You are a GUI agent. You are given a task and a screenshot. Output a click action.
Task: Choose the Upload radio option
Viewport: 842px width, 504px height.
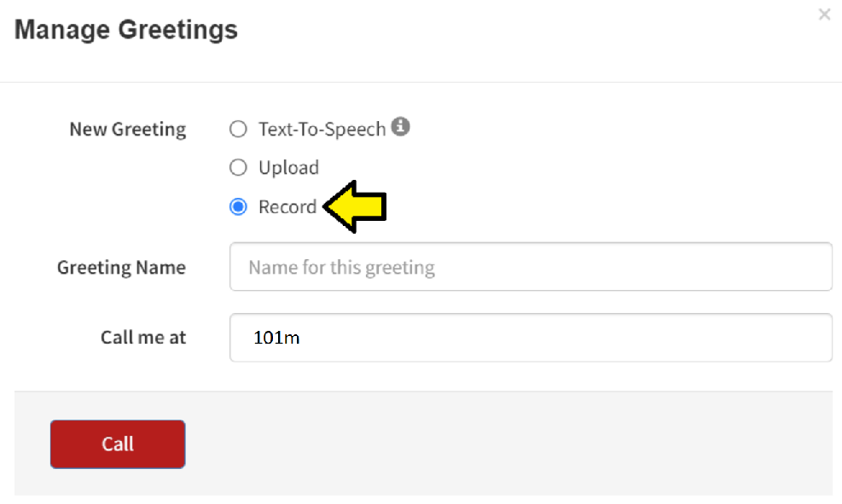click(238, 167)
